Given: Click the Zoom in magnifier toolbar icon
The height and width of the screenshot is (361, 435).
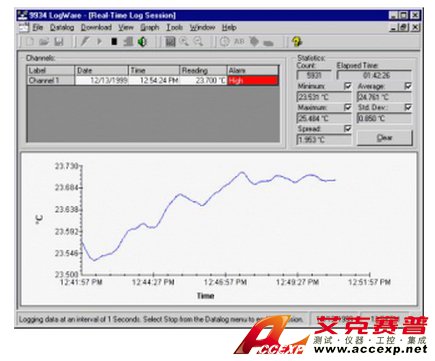Looking at the screenshot, I should point(184,42).
